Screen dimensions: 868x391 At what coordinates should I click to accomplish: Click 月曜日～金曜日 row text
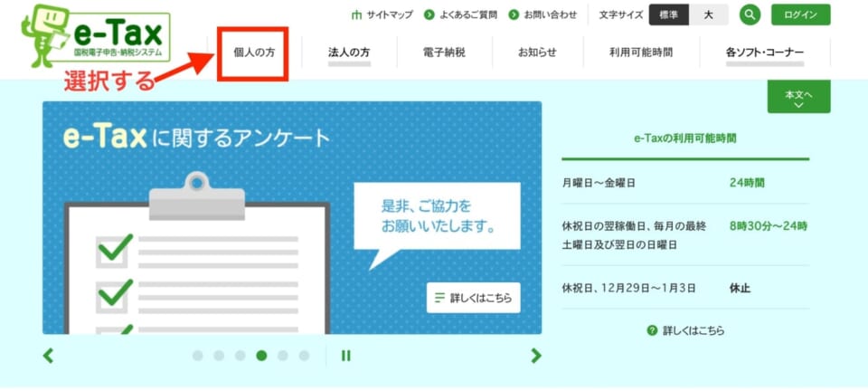point(599,183)
